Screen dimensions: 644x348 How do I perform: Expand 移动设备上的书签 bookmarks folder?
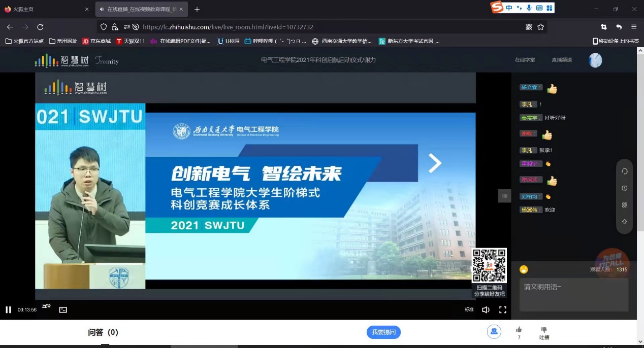click(x=616, y=41)
